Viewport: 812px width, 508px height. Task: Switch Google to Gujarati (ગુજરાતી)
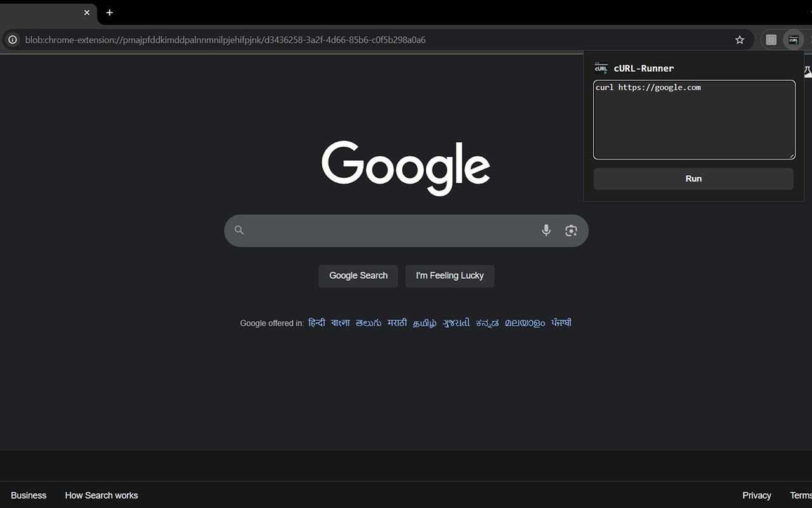coord(457,323)
